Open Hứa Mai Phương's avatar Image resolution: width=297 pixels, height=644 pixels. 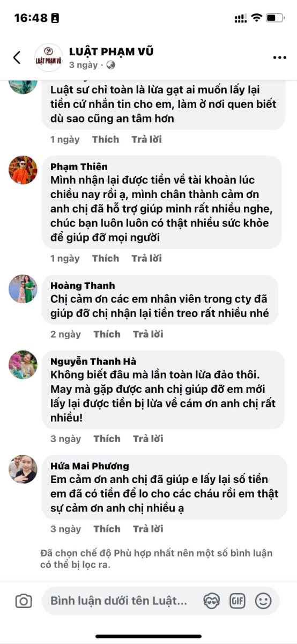[23, 470]
